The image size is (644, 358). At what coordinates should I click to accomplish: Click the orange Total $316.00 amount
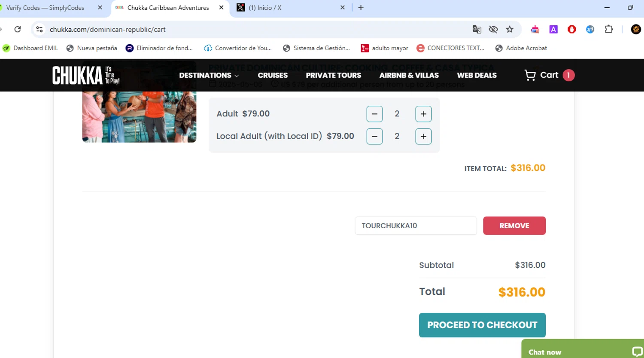click(522, 292)
